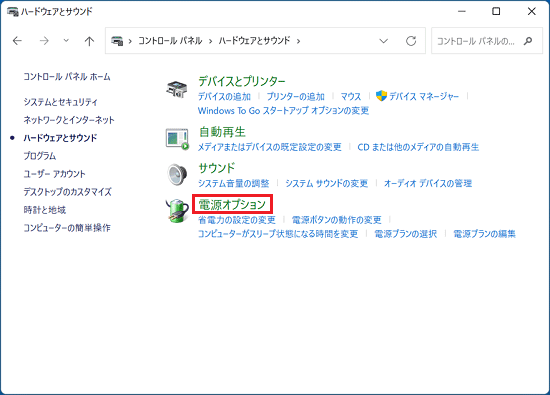Expand chevron after コントロール パネル in breadcrumb
Screen dimensions: 550x395
click(210, 41)
